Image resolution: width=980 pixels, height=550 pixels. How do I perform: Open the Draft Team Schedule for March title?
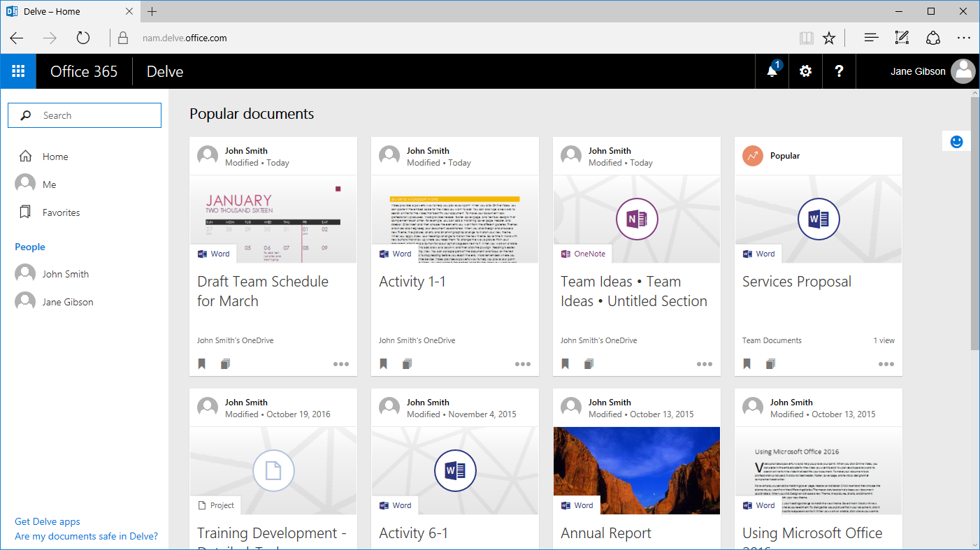click(263, 291)
